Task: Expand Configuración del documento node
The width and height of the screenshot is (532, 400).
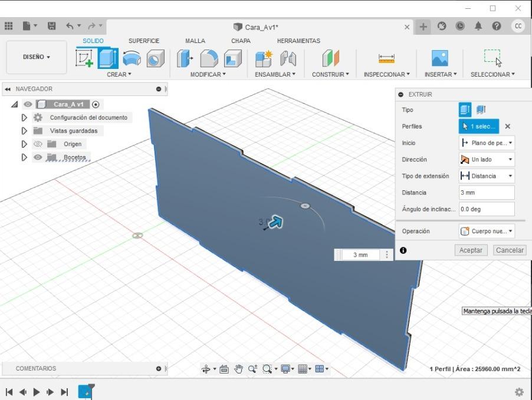Action: 24,118
